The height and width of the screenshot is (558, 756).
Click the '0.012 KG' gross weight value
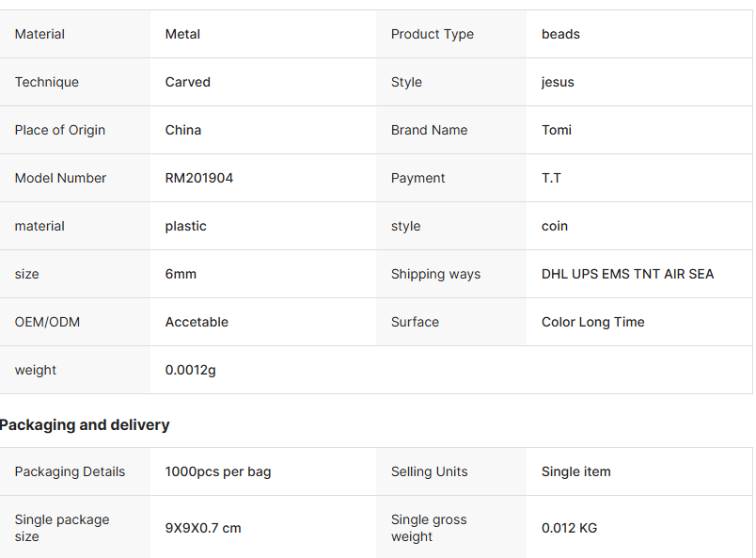(x=569, y=528)
